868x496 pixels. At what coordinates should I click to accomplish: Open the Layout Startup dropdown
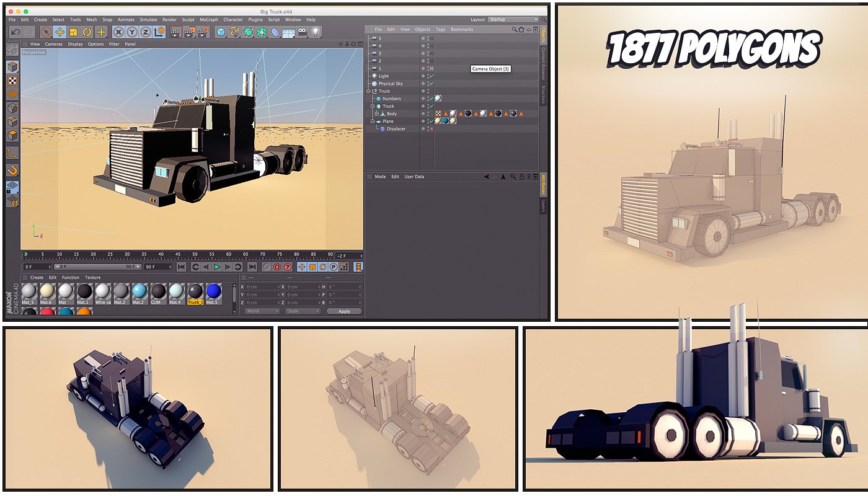coord(513,20)
